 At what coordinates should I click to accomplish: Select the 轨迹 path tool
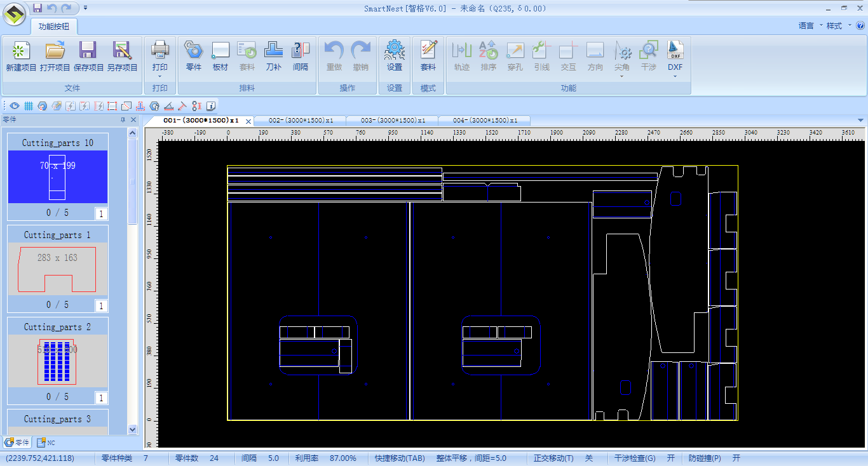pyautogui.click(x=462, y=57)
